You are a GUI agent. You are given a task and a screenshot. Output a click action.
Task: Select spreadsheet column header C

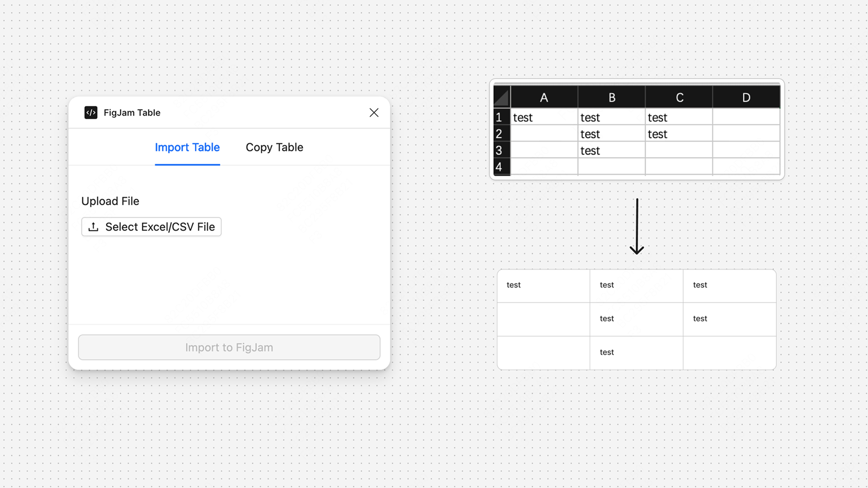(x=679, y=97)
